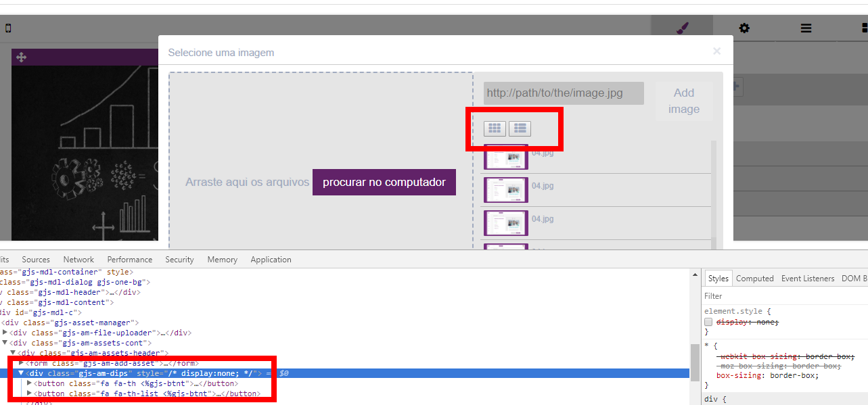868x405 pixels.
Task: Expand the gjs-am-file-uploader div node
Action: click(x=5, y=333)
